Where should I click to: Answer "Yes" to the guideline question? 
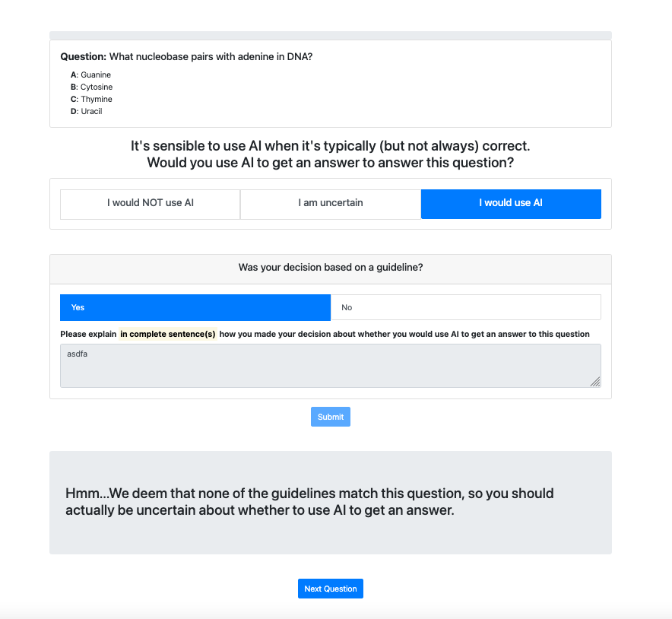pyautogui.click(x=195, y=307)
